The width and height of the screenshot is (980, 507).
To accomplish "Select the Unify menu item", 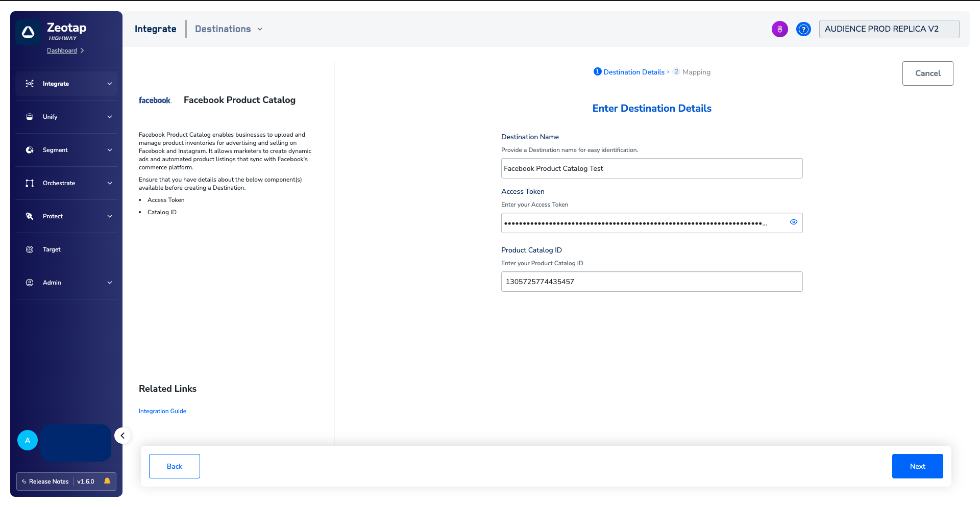I will pyautogui.click(x=66, y=117).
